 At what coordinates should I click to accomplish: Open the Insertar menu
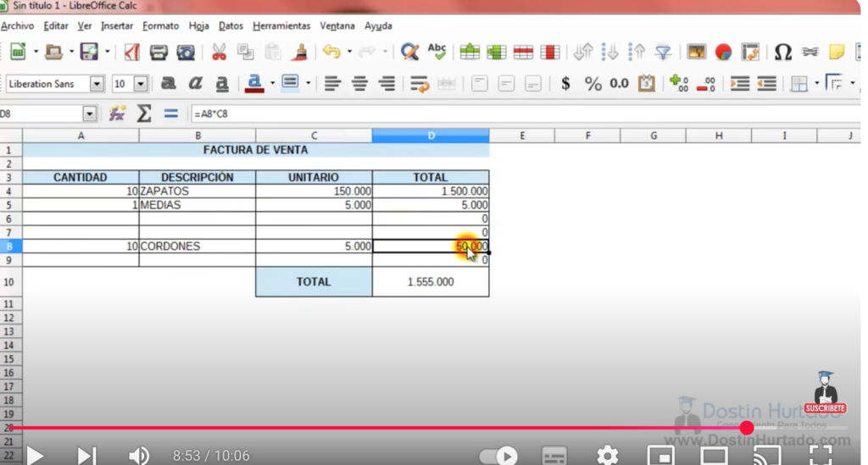[x=117, y=26]
